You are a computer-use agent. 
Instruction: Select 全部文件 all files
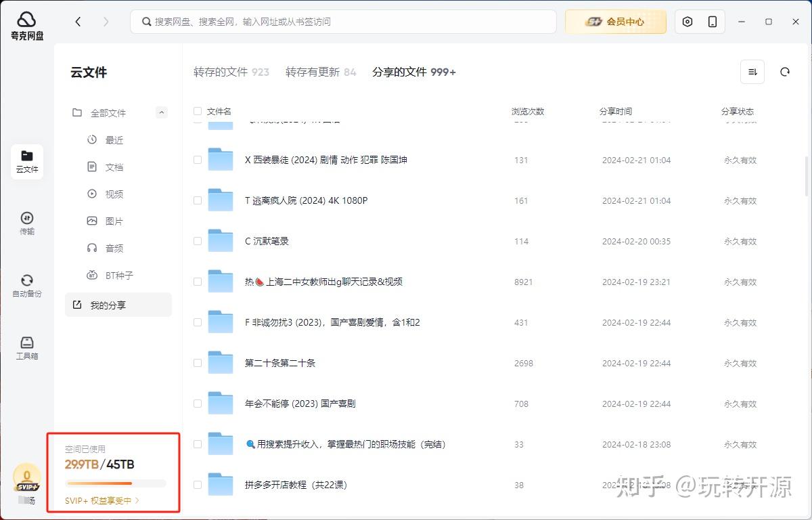click(x=108, y=113)
